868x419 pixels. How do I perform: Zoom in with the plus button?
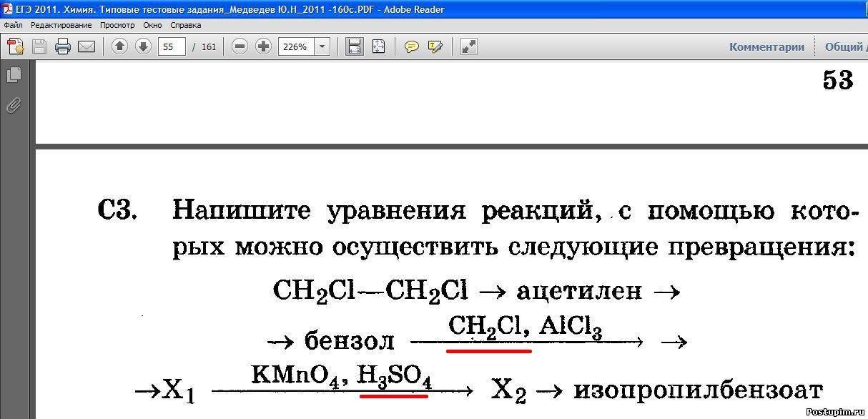264,46
